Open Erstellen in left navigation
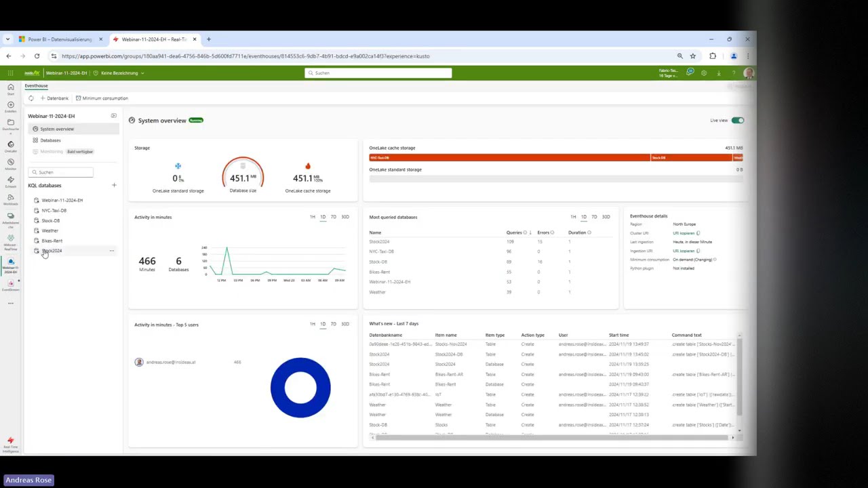The image size is (868, 488). (x=10, y=106)
